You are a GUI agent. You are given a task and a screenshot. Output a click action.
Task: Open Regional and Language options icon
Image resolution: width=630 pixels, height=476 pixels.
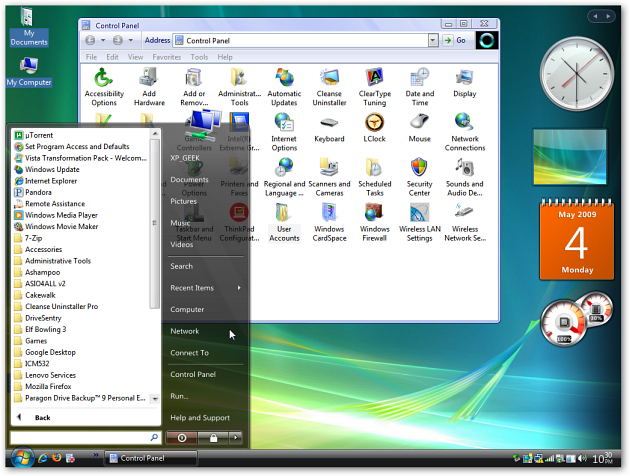(284, 177)
